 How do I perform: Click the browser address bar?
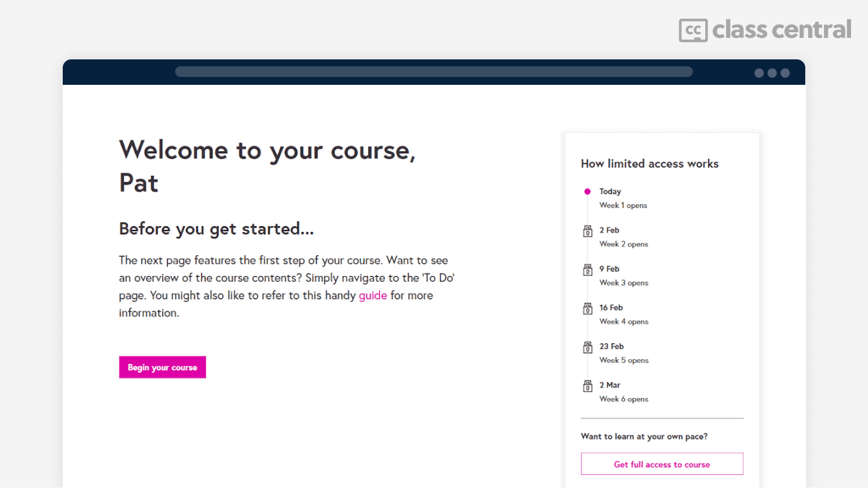[433, 72]
